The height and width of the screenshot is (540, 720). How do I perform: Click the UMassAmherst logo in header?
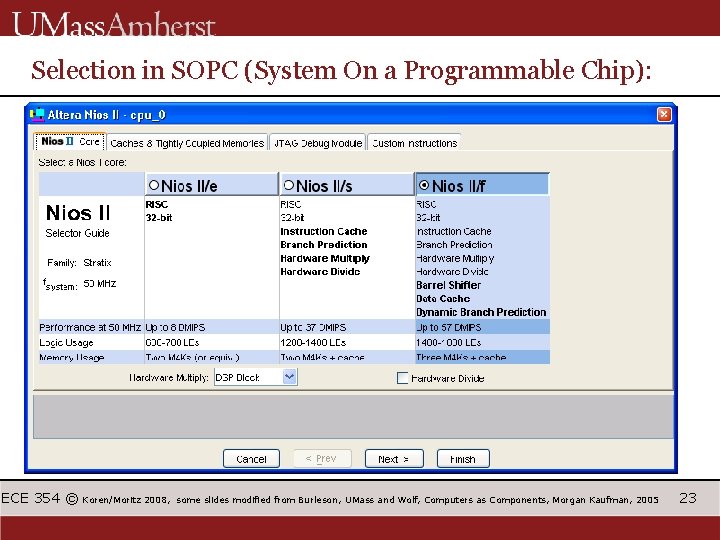(113, 23)
